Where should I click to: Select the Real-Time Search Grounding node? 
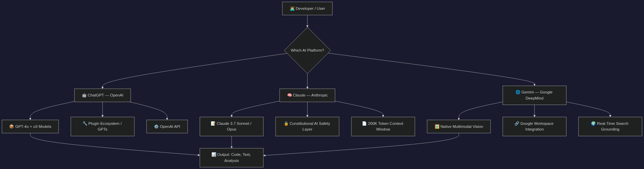[x=610, y=126]
